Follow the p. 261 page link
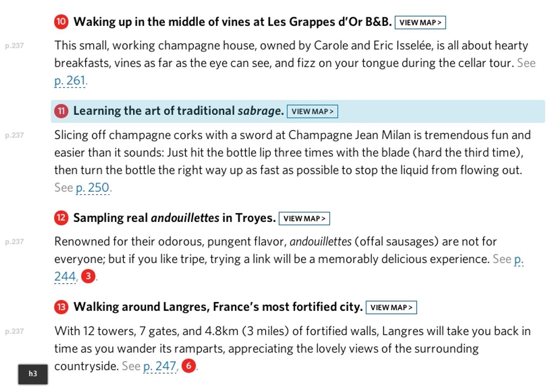Image resolution: width=555 pixels, height=392 pixels. [x=70, y=81]
